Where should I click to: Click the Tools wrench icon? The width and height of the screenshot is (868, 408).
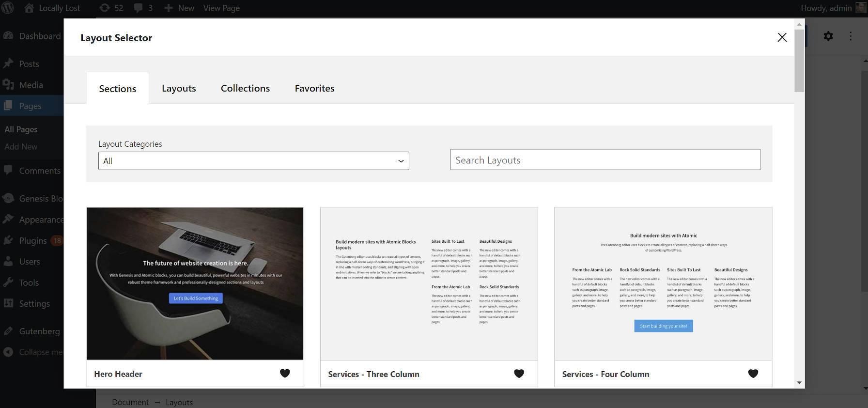pyautogui.click(x=8, y=282)
